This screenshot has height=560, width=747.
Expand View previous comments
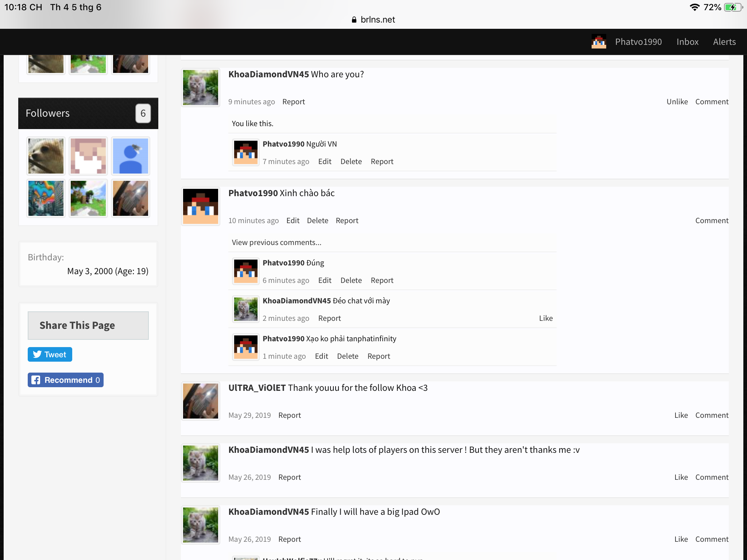point(276,242)
